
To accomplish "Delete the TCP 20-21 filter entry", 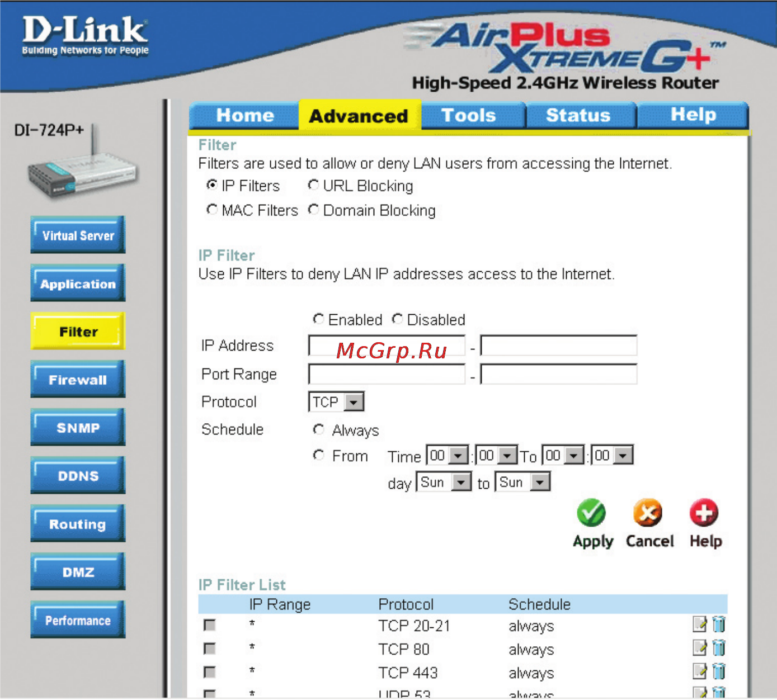I will (x=719, y=624).
